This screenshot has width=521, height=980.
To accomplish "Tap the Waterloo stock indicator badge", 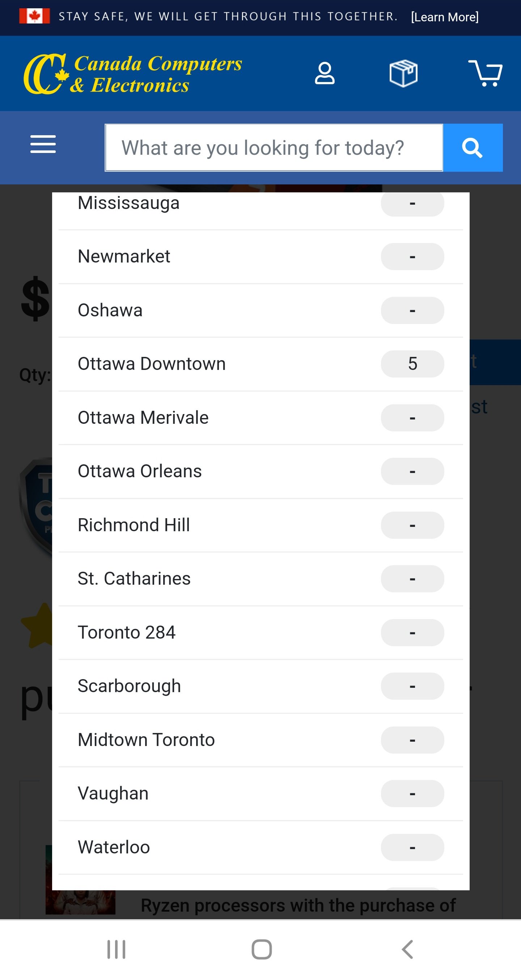I will [412, 847].
